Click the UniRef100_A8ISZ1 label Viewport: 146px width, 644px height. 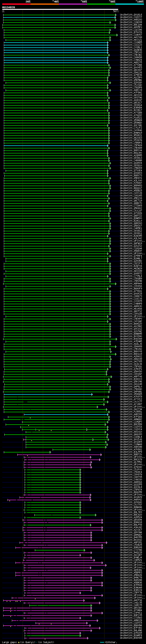(x=131, y=40)
